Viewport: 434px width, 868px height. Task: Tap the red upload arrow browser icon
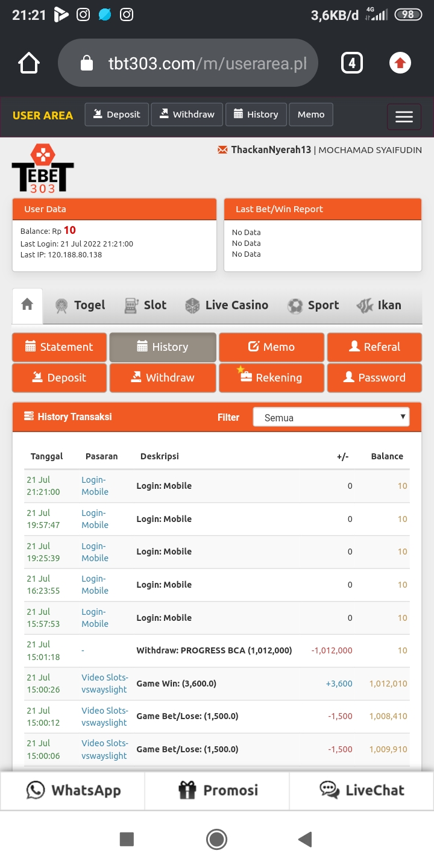(400, 63)
